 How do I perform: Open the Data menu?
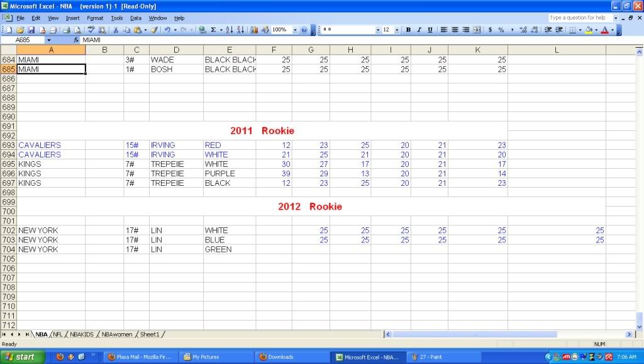coord(136,18)
